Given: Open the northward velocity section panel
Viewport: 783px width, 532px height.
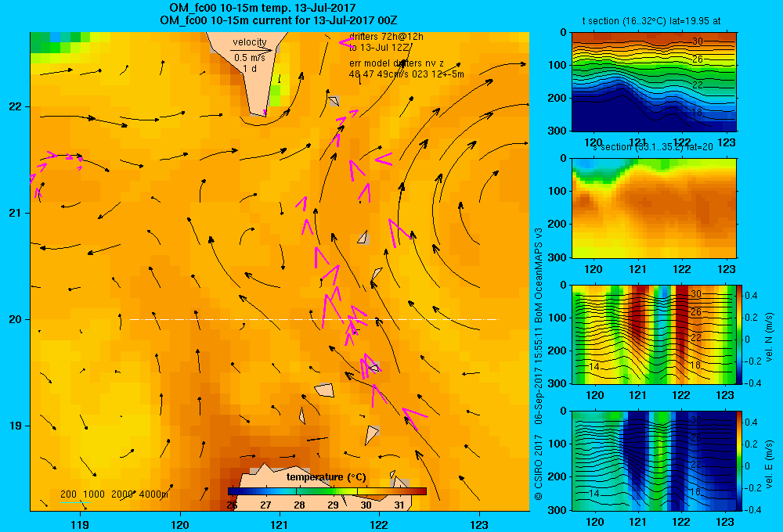Looking at the screenshot, I should point(654,334).
